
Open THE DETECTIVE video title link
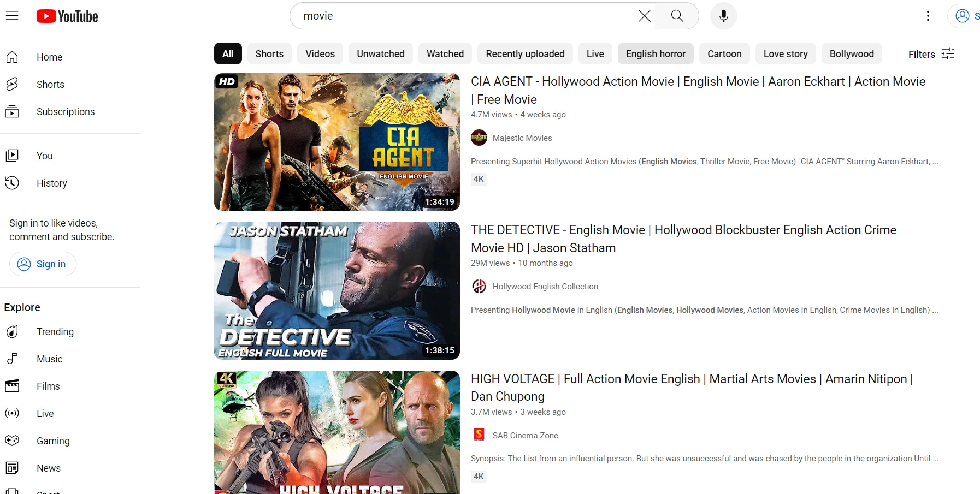point(683,239)
